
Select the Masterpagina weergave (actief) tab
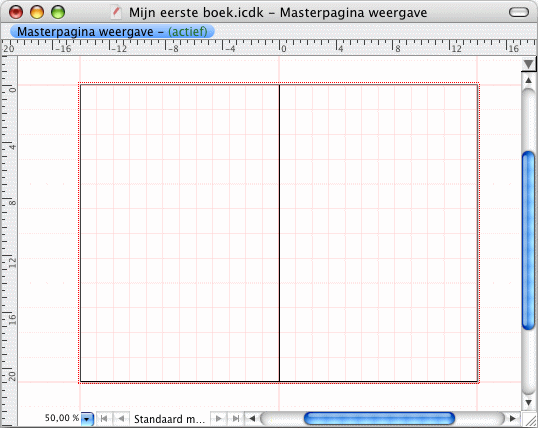[x=112, y=32]
